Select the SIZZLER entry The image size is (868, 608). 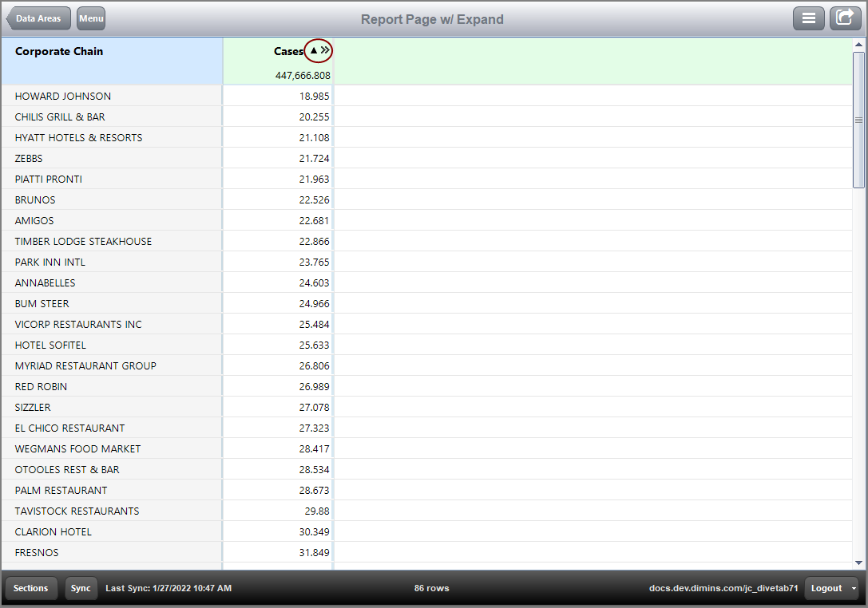click(x=112, y=407)
